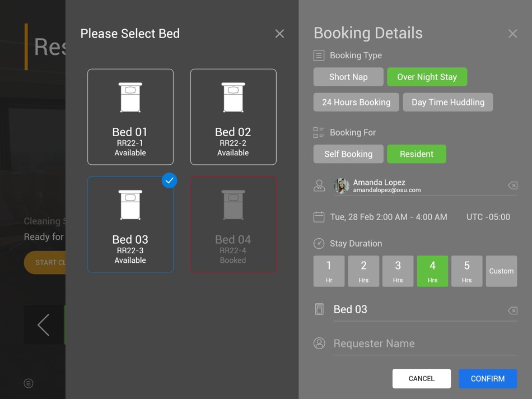Set stay duration to 2 Hrs

click(x=363, y=271)
